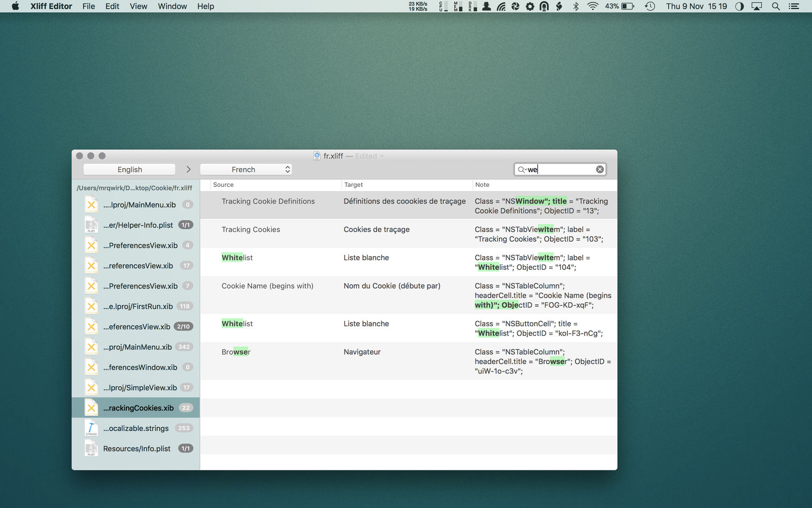Click the English source language button
The height and width of the screenshot is (508, 812).
[x=129, y=170]
